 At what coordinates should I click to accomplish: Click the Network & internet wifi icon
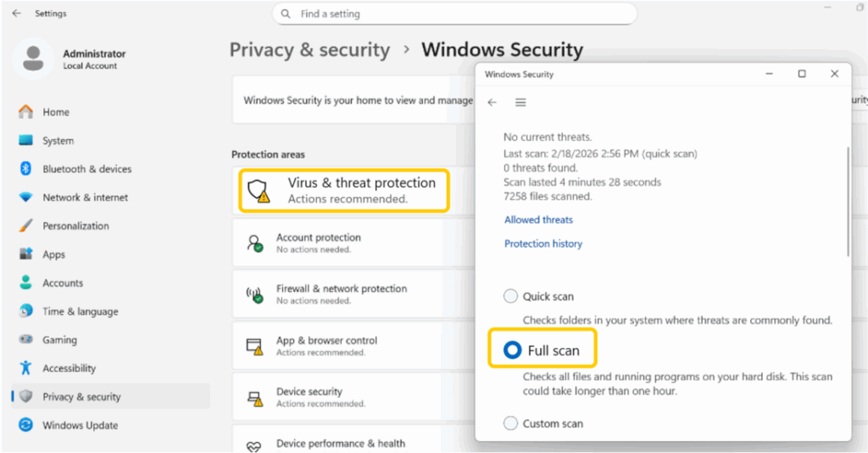pyautogui.click(x=25, y=197)
